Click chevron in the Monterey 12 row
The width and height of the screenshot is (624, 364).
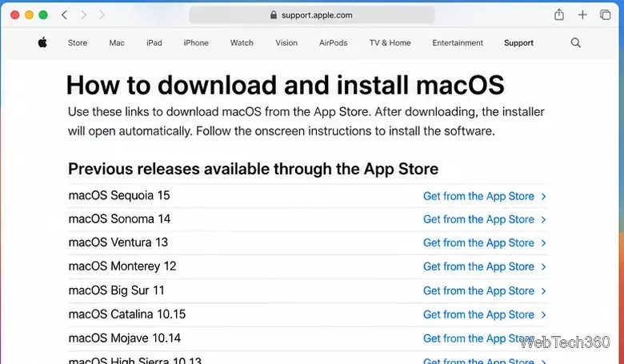pyautogui.click(x=544, y=267)
